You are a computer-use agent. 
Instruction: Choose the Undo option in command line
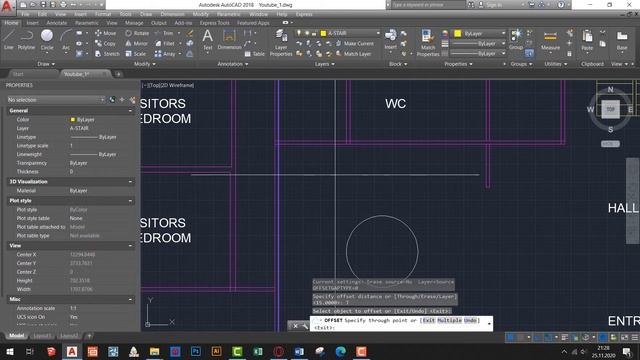(x=470, y=320)
